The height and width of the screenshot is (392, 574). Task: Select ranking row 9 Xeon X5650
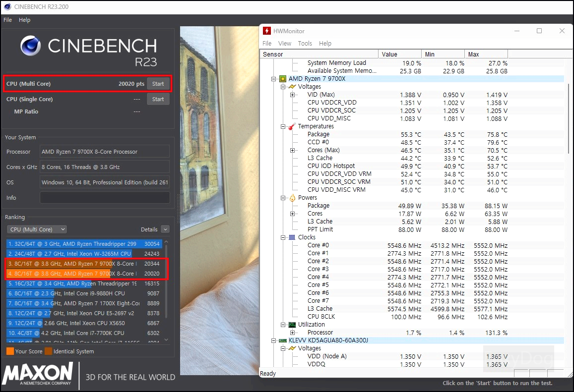pos(84,323)
